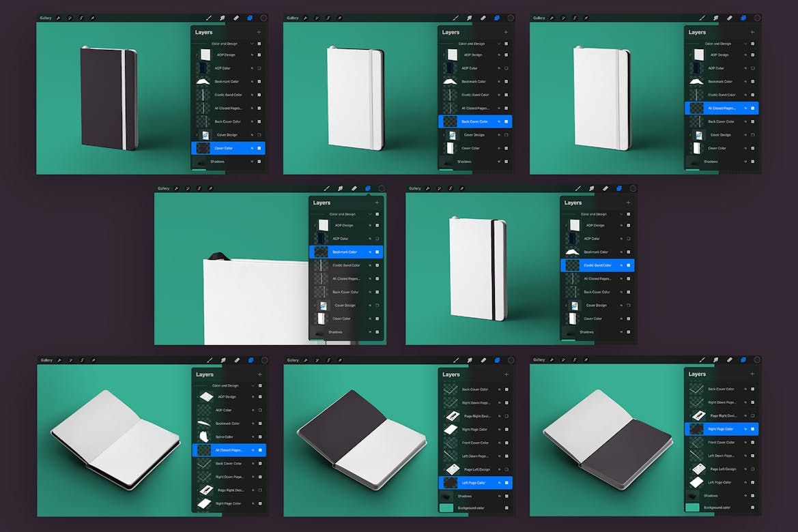Viewport: 798px width, 532px height.
Task: Select the Adjustments magic wand tool
Action: [x=70, y=18]
